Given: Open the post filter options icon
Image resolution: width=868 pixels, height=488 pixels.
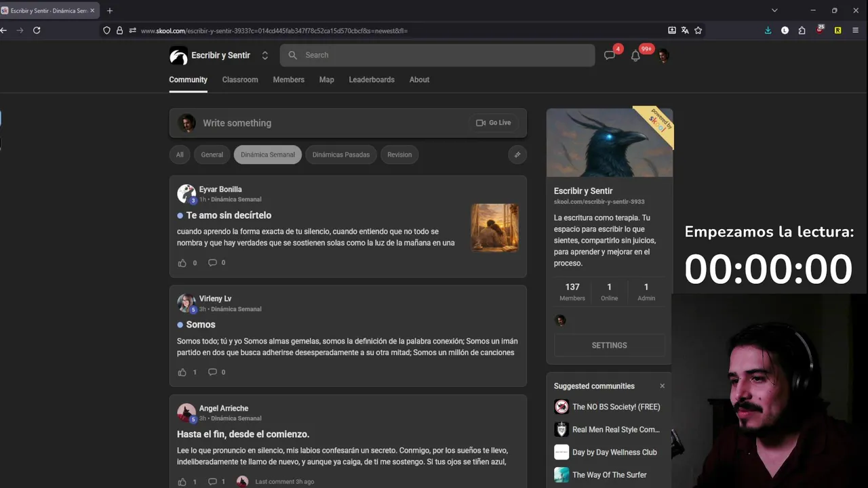Looking at the screenshot, I should tap(517, 155).
